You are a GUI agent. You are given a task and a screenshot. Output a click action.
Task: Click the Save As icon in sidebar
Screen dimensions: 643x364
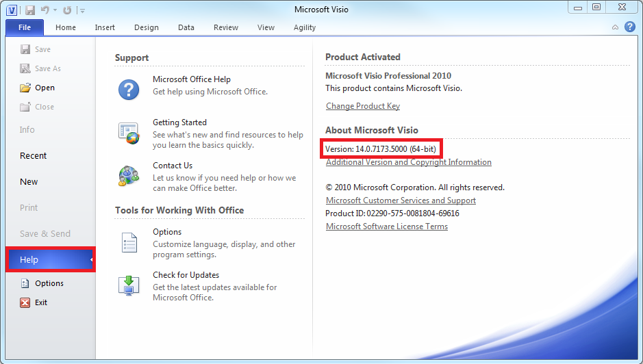click(x=25, y=68)
